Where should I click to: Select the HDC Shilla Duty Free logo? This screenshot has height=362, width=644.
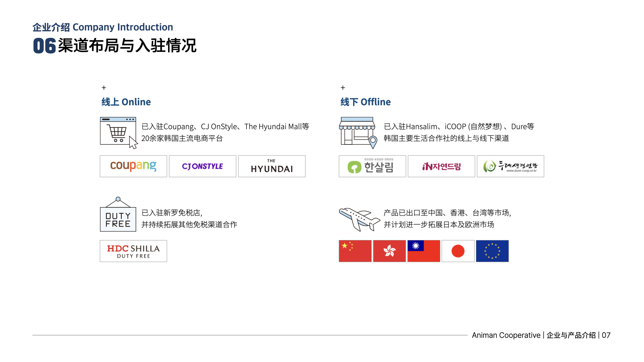[x=133, y=251]
